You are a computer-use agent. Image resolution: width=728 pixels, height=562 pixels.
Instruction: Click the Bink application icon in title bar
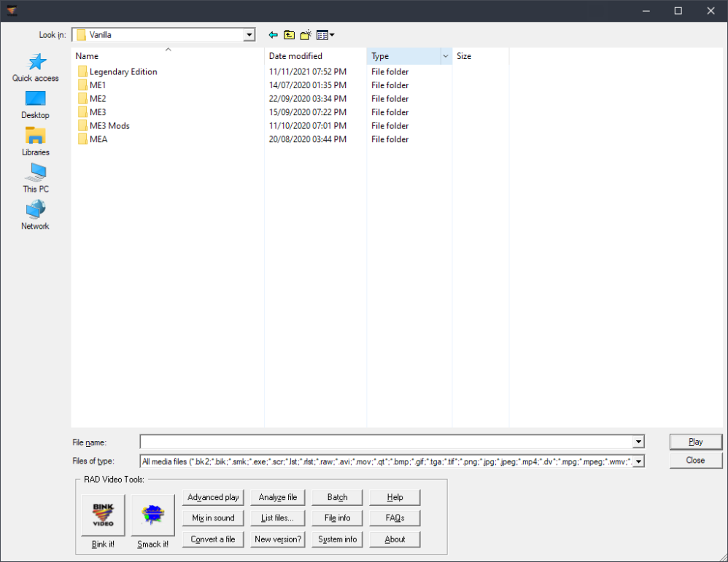click(x=12, y=10)
